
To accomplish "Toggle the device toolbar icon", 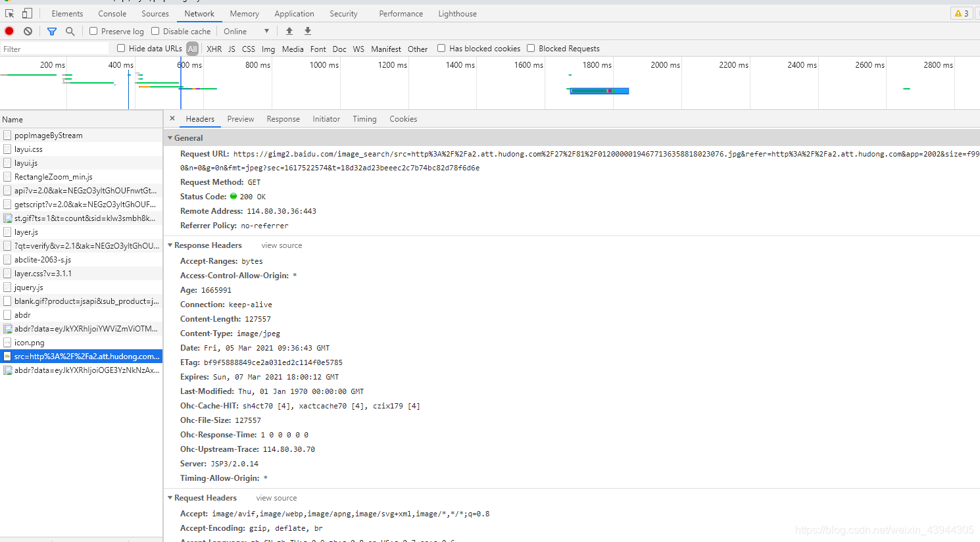I will pos(27,13).
